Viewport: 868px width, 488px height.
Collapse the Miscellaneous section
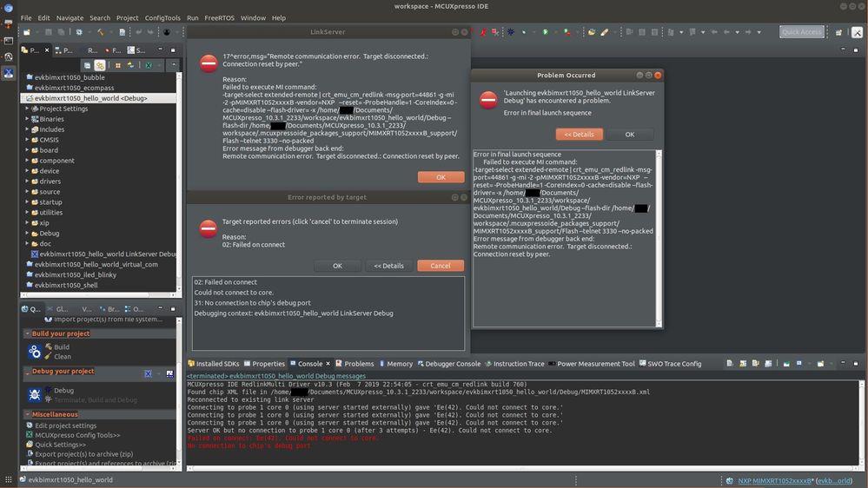click(27, 414)
